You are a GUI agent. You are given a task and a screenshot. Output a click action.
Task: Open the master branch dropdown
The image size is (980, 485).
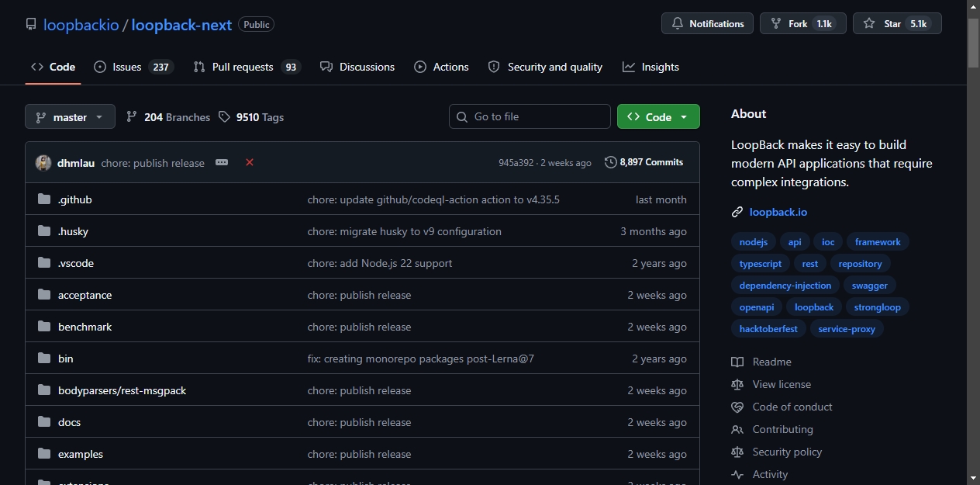70,116
